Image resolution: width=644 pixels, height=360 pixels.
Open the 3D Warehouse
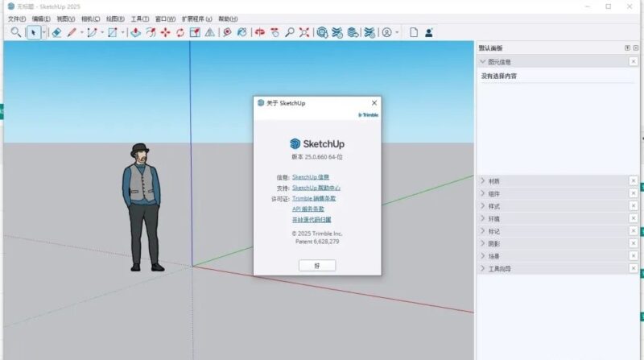click(323, 32)
